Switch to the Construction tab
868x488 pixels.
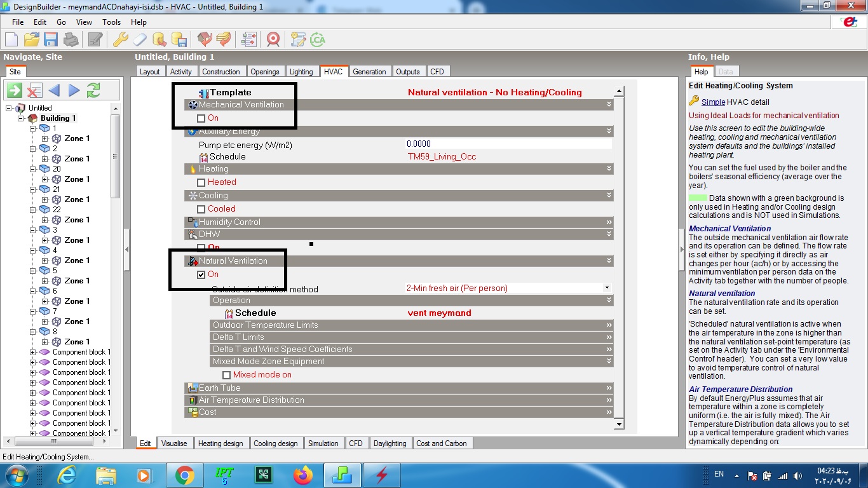pos(221,72)
